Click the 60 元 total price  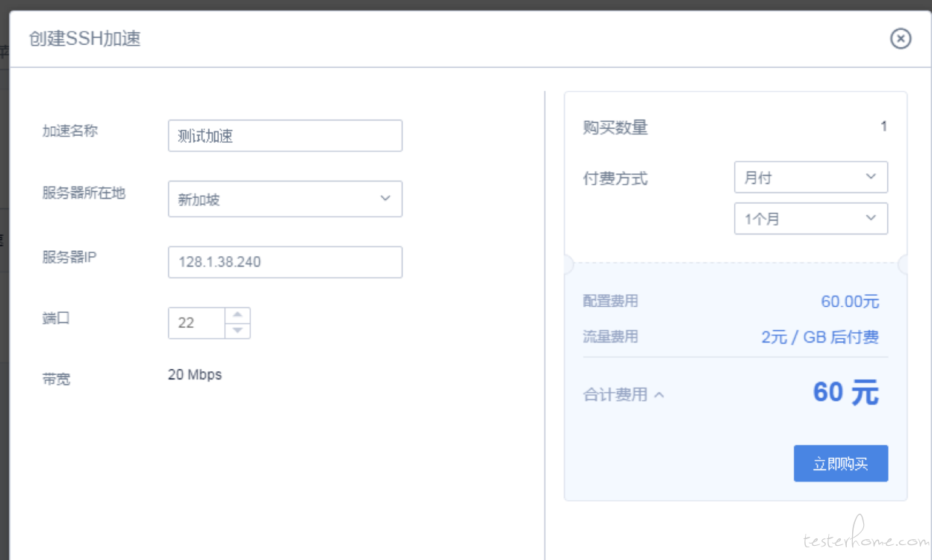(x=845, y=392)
